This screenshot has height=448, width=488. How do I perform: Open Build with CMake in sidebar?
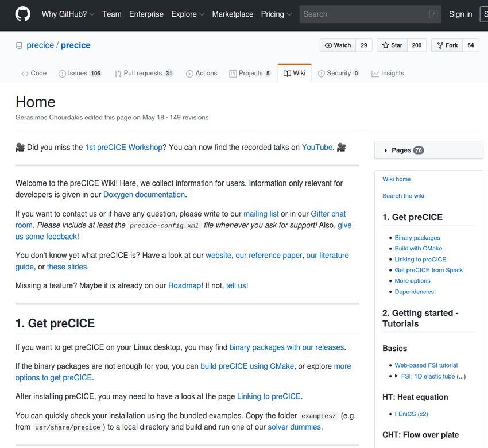(x=419, y=249)
